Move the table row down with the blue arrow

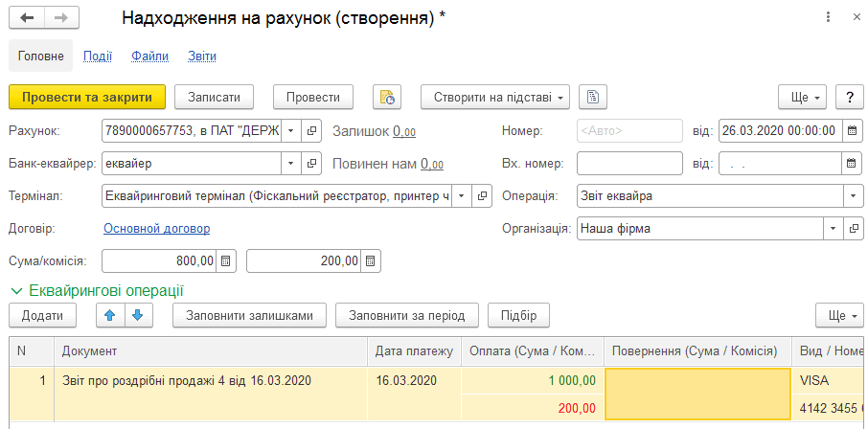coord(138,315)
